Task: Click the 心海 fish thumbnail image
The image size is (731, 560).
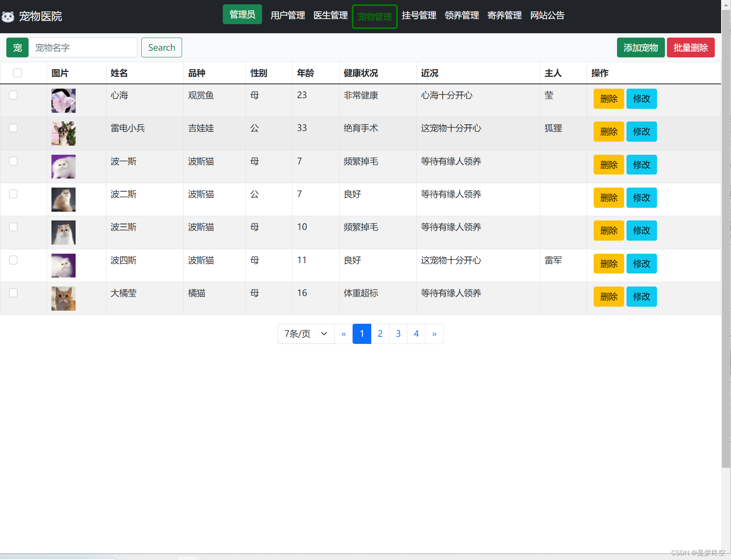Action: click(x=63, y=101)
